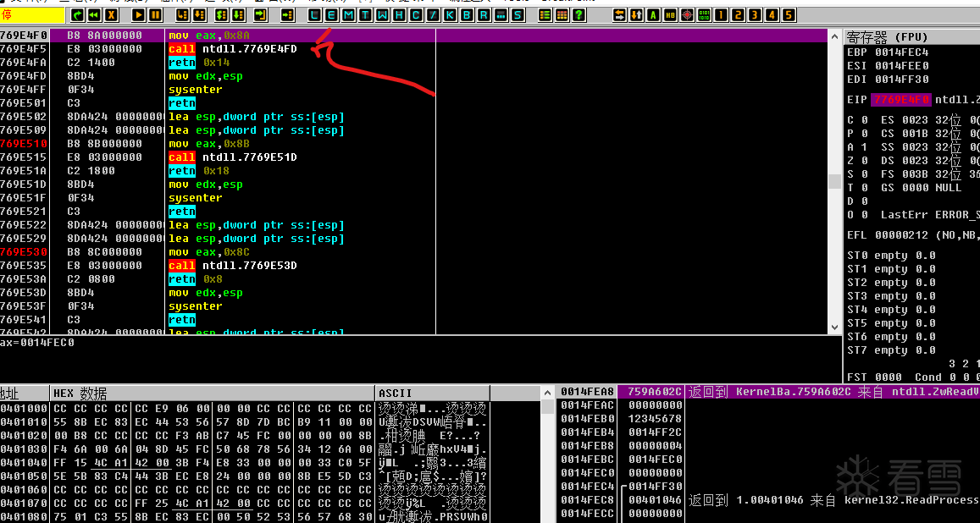The width and height of the screenshot is (980, 523).
Task: Click up arrow of dump pane scrollbar
Action: coord(547,393)
